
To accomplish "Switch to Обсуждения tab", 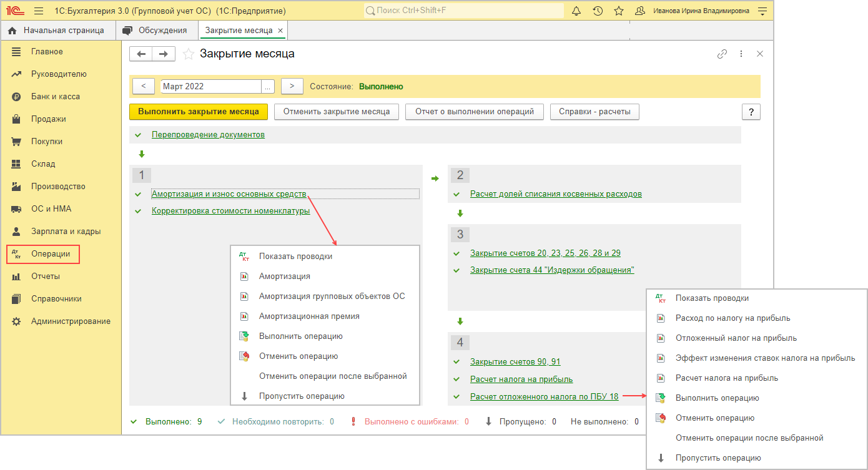I will pos(156,30).
